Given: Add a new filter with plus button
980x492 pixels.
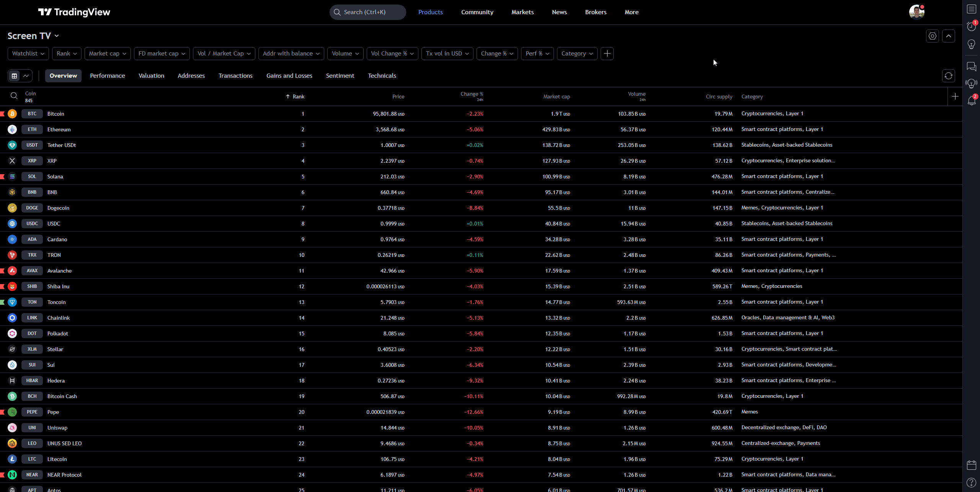Looking at the screenshot, I should coord(607,54).
